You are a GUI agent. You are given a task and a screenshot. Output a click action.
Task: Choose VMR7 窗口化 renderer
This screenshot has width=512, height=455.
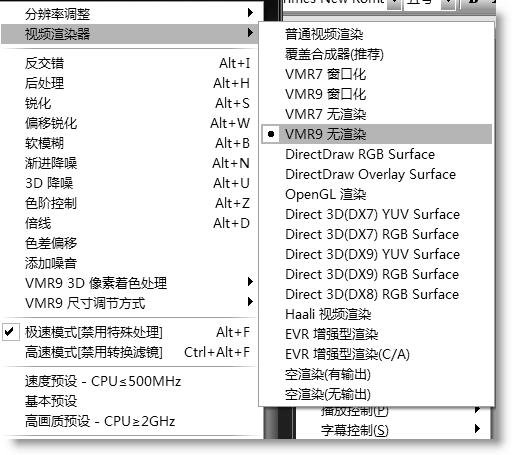click(377, 74)
